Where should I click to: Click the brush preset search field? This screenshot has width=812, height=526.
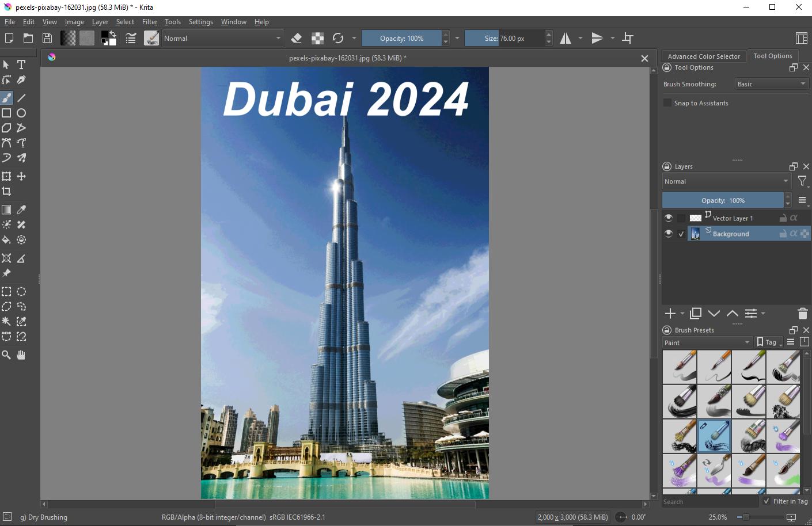point(708,501)
